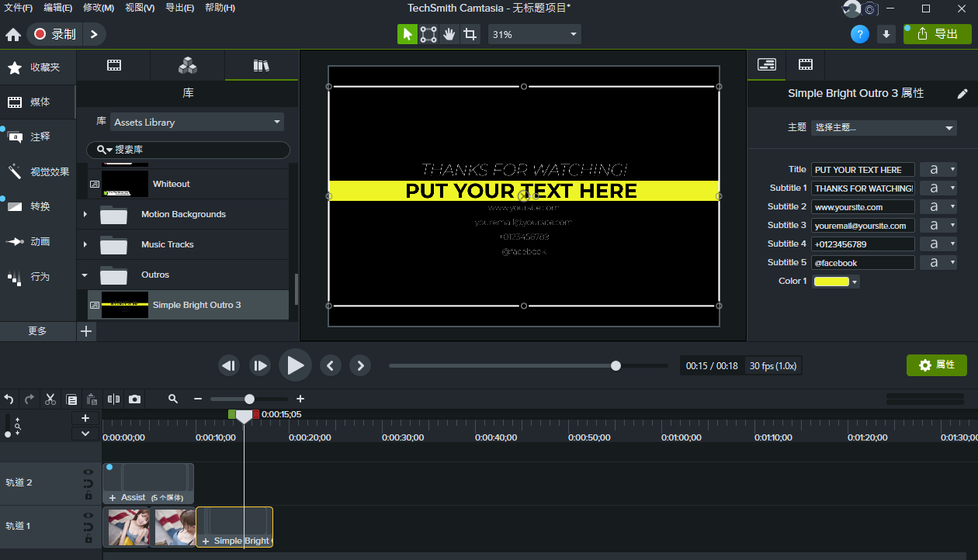
Task: Lock track 轨道 1
Action: tap(88, 540)
